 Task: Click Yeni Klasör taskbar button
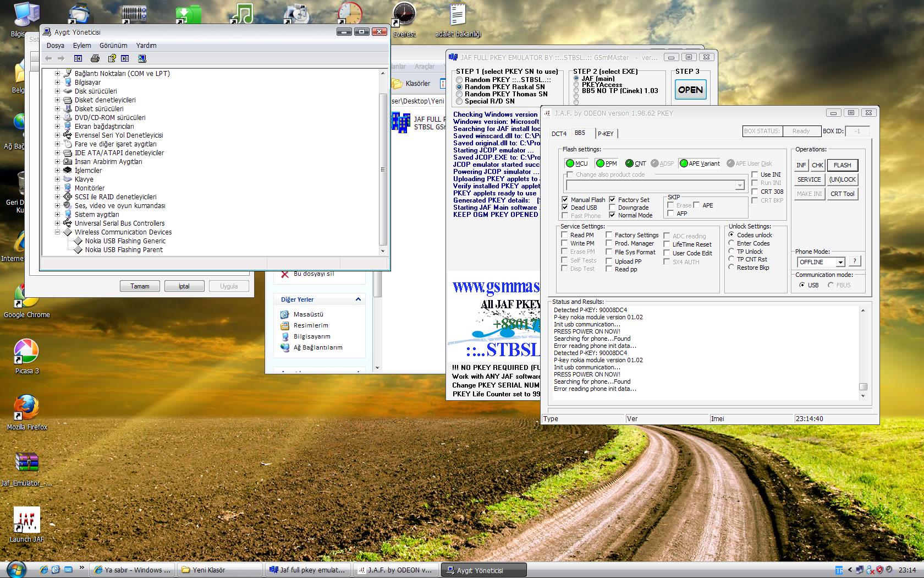tap(219, 570)
